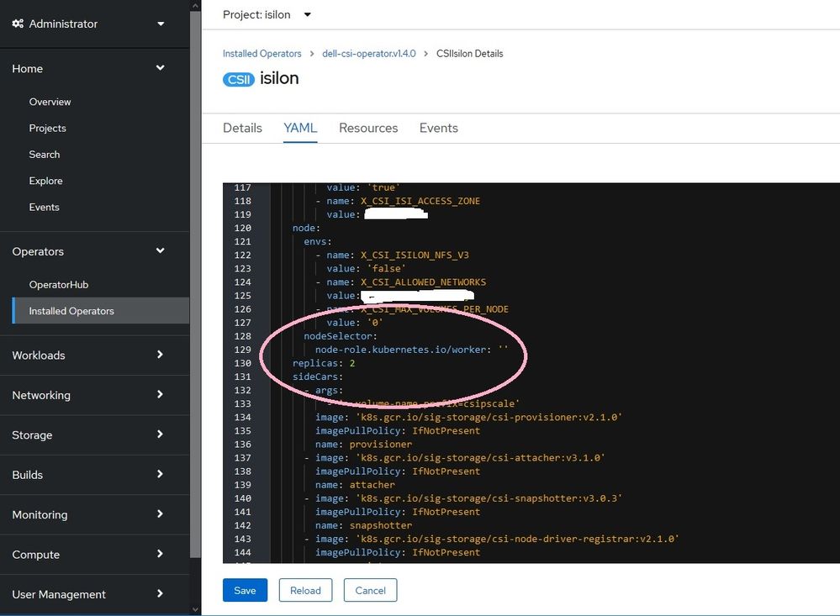Switch to the Details tab

(x=242, y=128)
